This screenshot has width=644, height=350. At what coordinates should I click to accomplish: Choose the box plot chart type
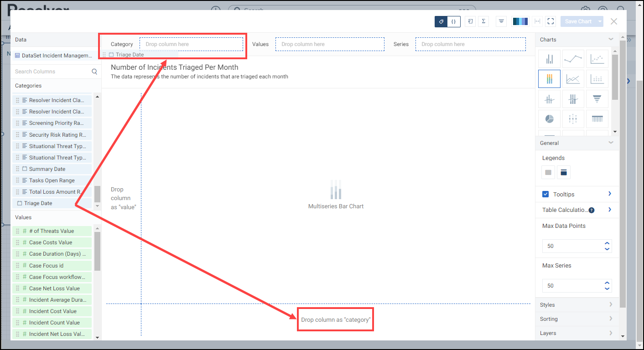(573, 119)
